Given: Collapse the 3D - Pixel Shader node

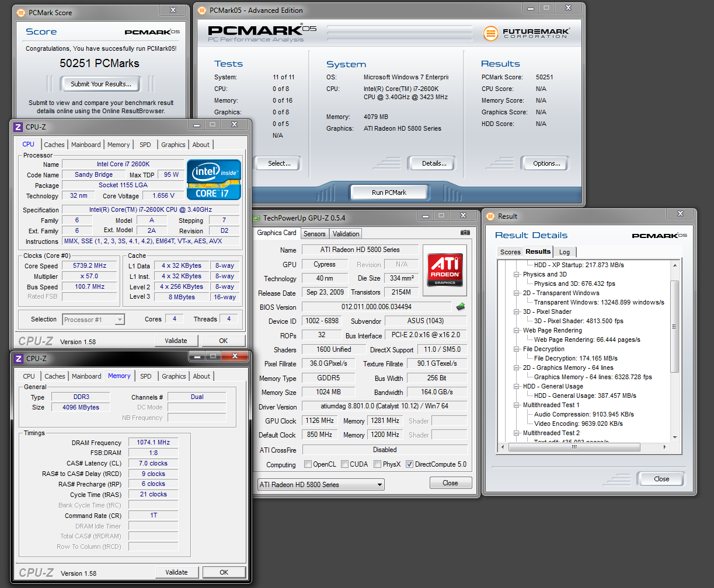Looking at the screenshot, I should 517,311.
